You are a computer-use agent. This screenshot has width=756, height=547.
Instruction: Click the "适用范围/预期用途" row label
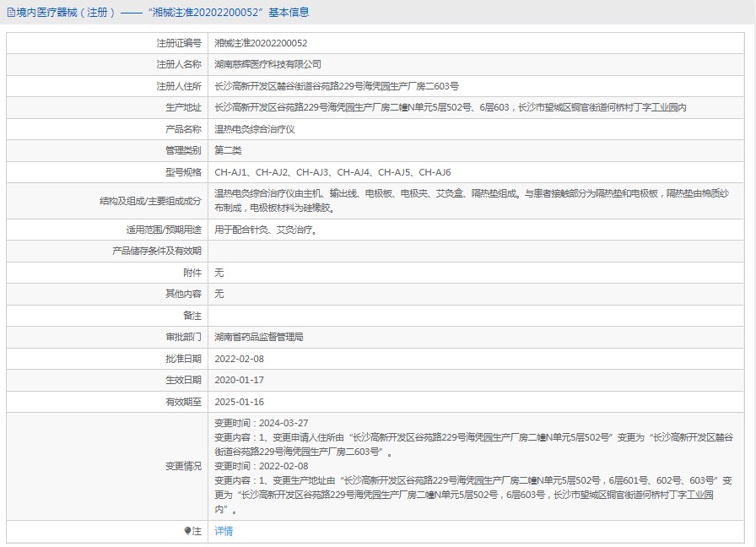coord(164,230)
